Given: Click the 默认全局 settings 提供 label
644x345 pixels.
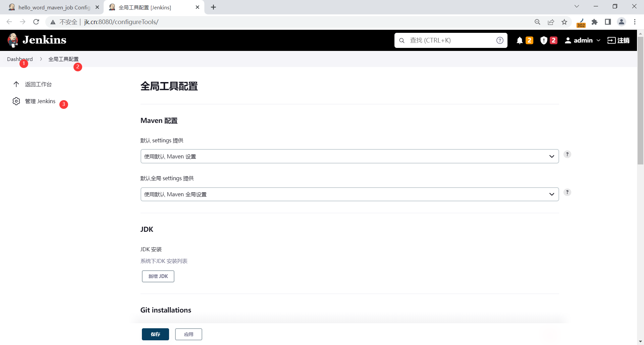Looking at the screenshot, I should point(167,178).
